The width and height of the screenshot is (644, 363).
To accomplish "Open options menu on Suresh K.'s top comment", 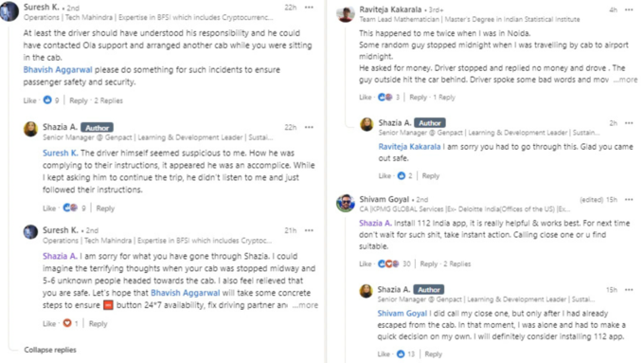I will click(309, 8).
